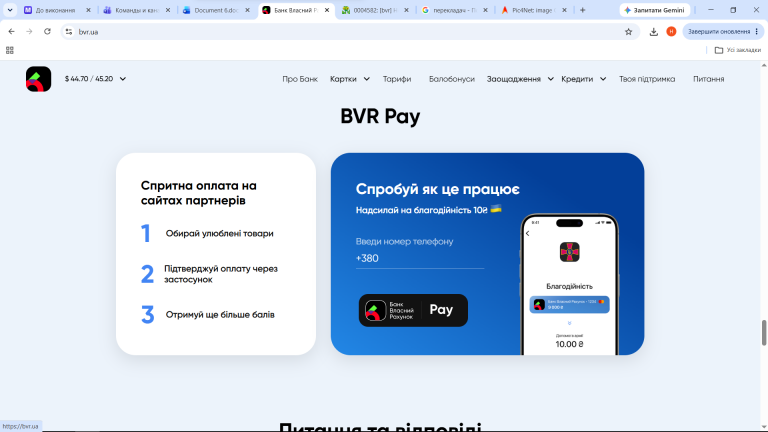Close the Pic4Net image tab
768x432 pixels.
(x=564, y=10)
